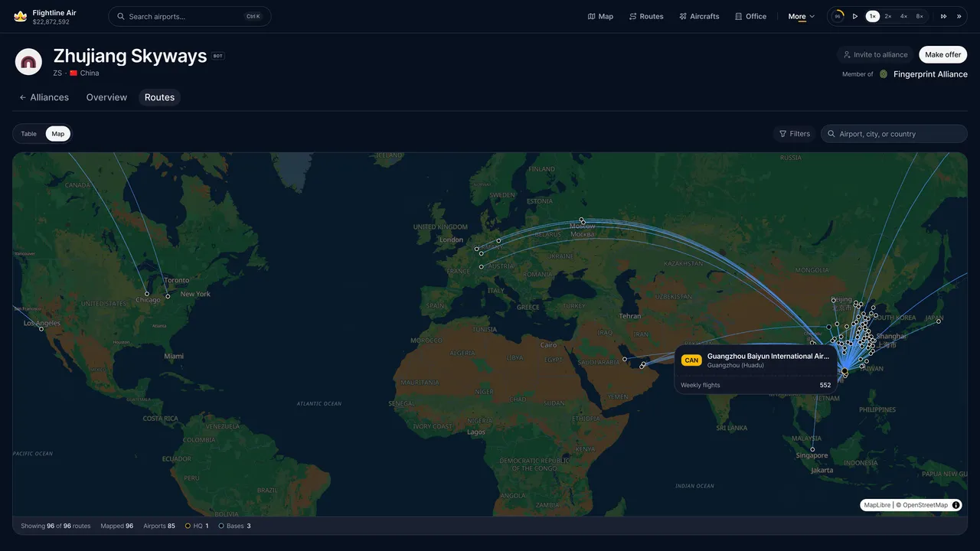Click Guangzhou Baiyun International airport name in popup

(x=768, y=356)
